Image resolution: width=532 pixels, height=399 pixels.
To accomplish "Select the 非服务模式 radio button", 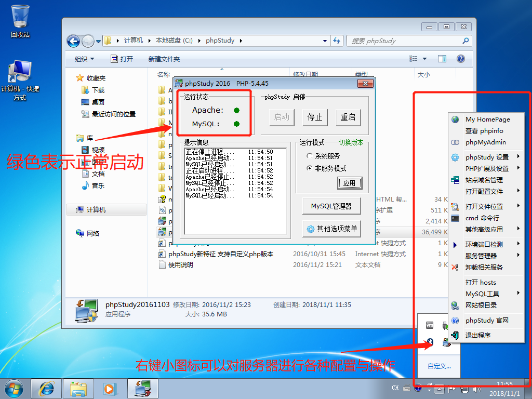I will [309, 168].
